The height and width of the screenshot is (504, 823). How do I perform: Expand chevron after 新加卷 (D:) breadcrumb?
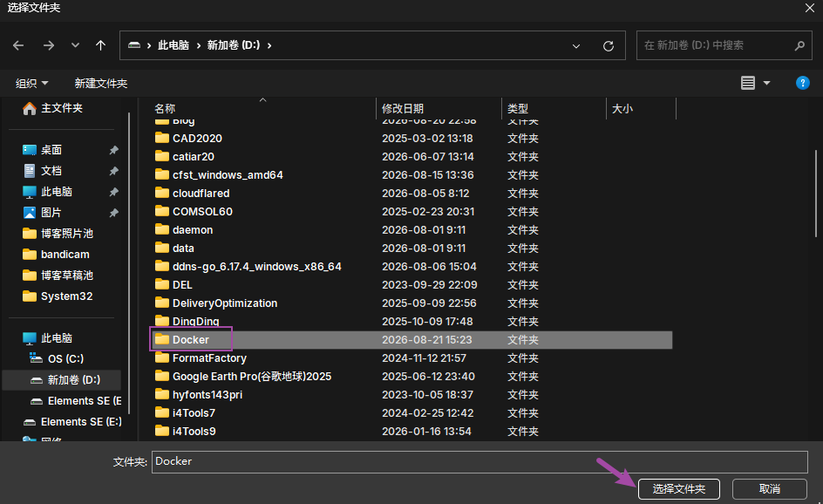(269, 45)
